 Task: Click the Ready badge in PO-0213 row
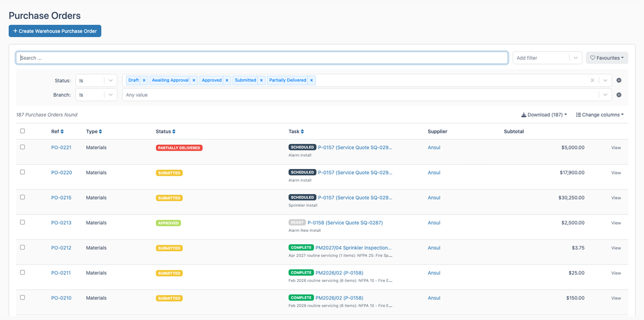pos(297,222)
